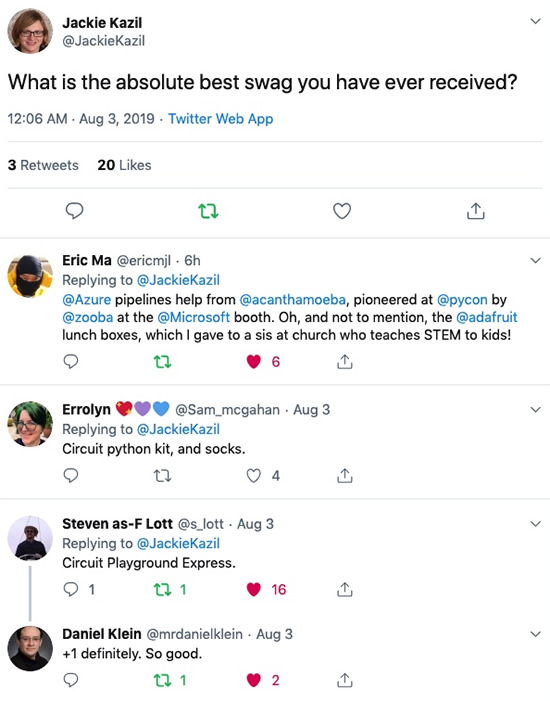The image size is (550, 701).
Task: View the 3 Retweets list
Action: pyautogui.click(x=43, y=165)
